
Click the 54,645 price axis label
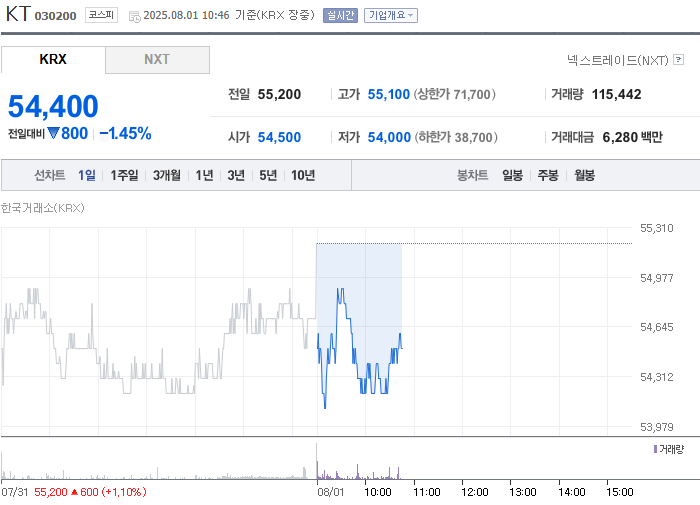click(656, 327)
